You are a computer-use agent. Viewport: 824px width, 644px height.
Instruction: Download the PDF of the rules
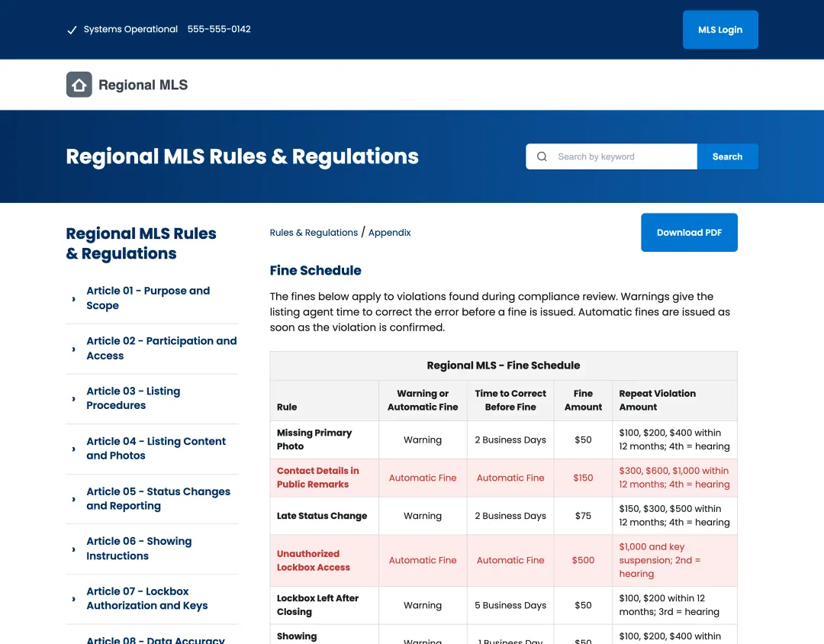click(x=689, y=233)
